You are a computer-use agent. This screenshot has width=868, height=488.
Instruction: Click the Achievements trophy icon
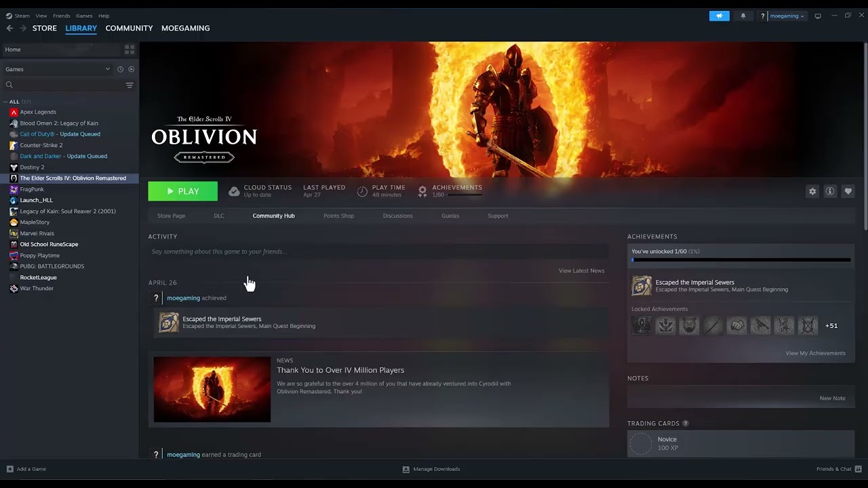tap(422, 192)
